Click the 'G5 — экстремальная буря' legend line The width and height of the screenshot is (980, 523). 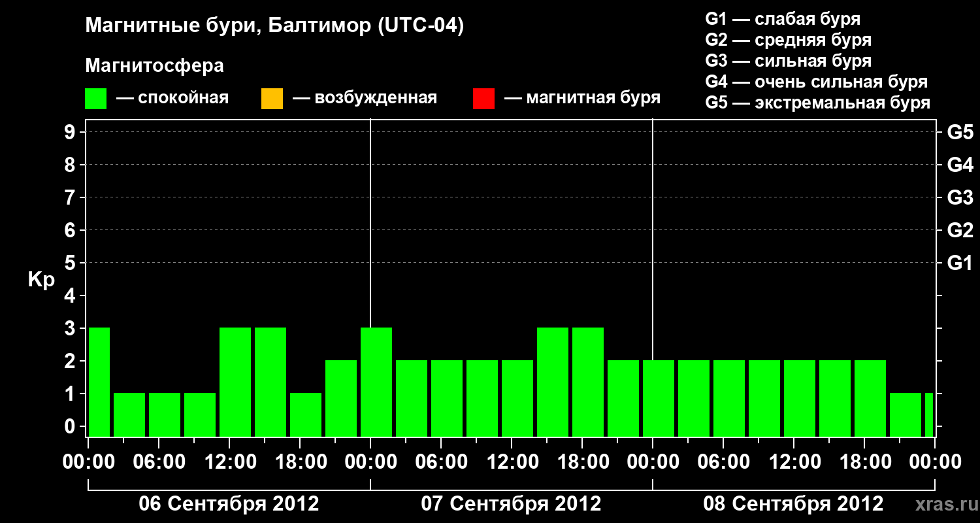click(x=817, y=103)
